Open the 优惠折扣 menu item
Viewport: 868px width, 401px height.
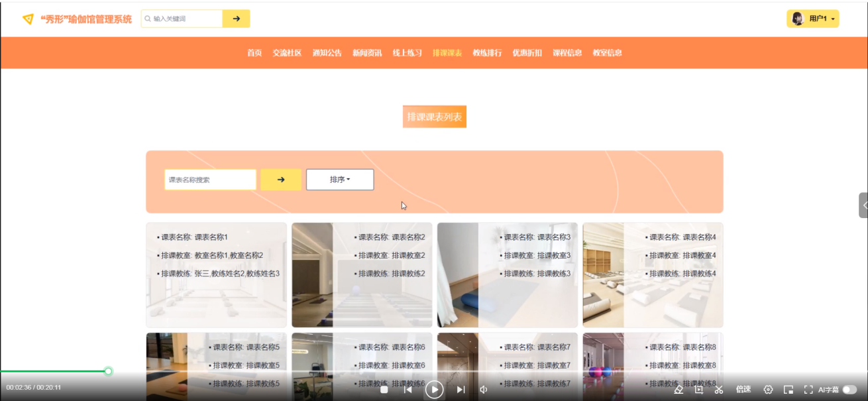[527, 53]
